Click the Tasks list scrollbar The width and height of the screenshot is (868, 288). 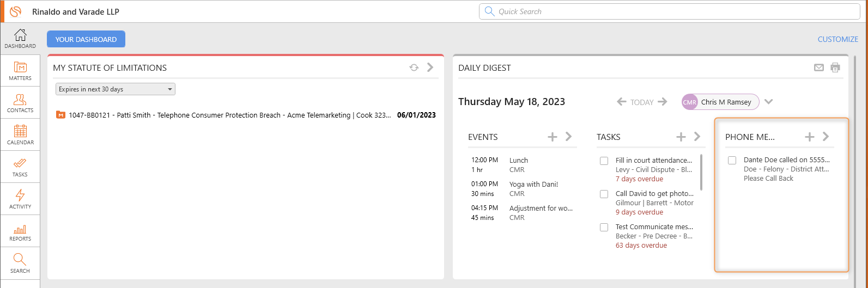click(x=701, y=172)
